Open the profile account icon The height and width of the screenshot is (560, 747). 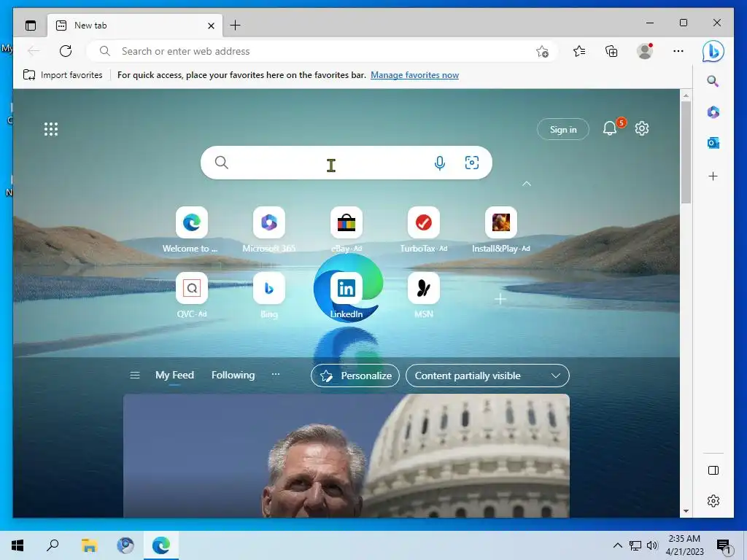tap(645, 51)
